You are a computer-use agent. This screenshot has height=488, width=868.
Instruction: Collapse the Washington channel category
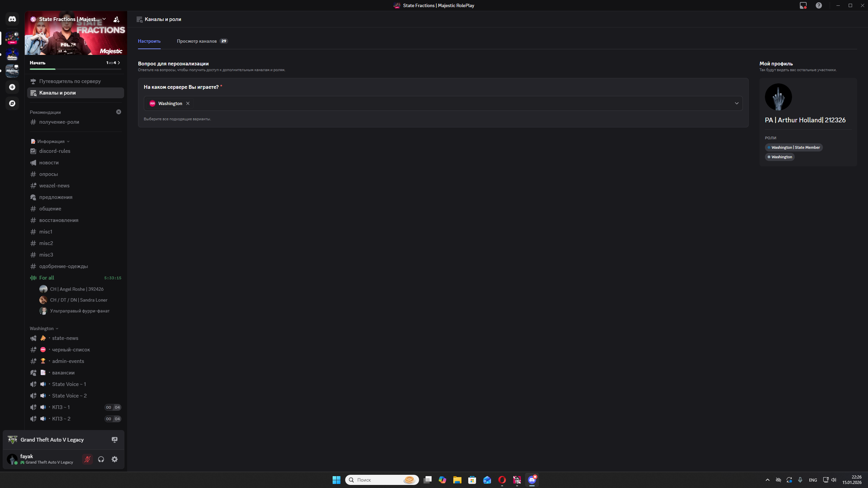(42, 328)
